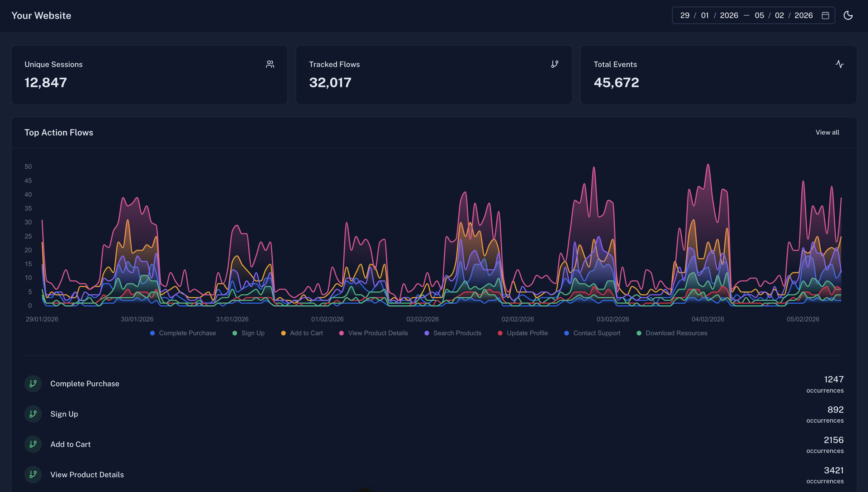The height and width of the screenshot is (492, 868).
Task: Click the start day field showing 29
Action: click(x=685, y=15)
